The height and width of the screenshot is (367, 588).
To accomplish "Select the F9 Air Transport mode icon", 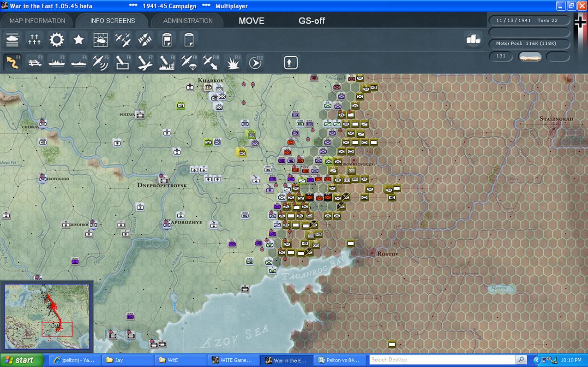I will point(189,62).
